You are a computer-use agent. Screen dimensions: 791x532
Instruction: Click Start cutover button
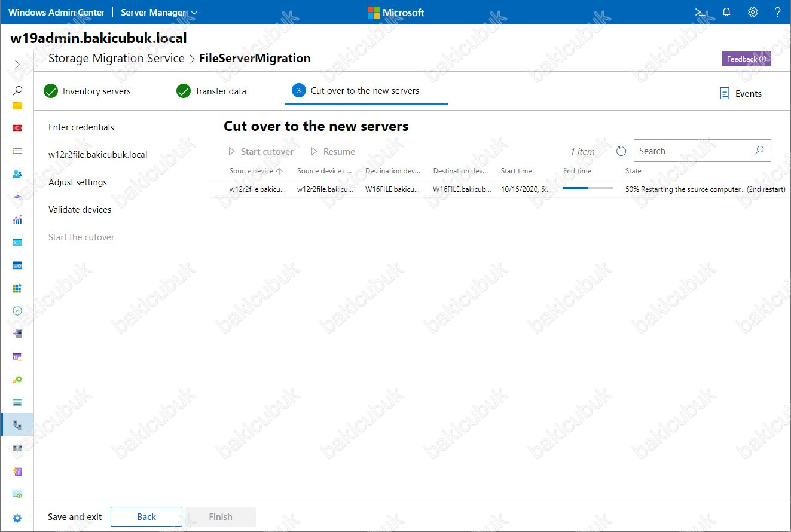(x=261, y=152)
